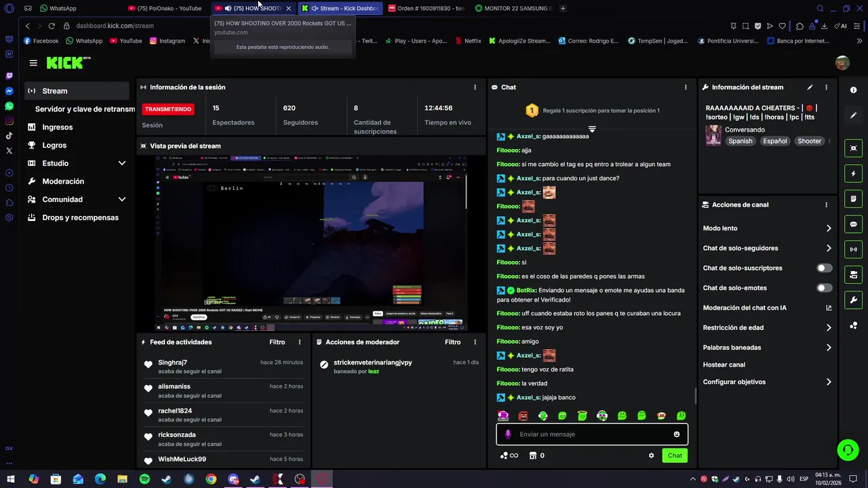This screenshot has height=488, width=868.
Task: Open options menu of Acciones de canal panel
Action: (x=826, y=205)
